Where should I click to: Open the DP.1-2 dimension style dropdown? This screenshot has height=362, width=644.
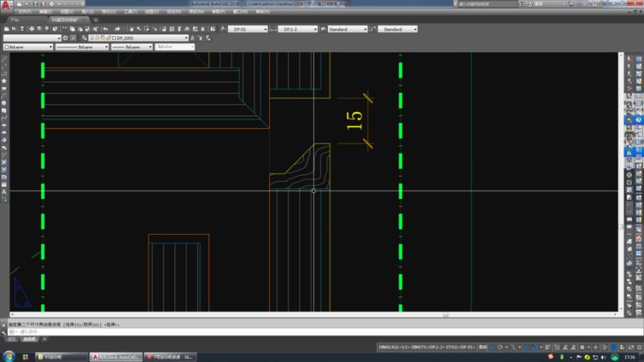(x=316, y=29)
